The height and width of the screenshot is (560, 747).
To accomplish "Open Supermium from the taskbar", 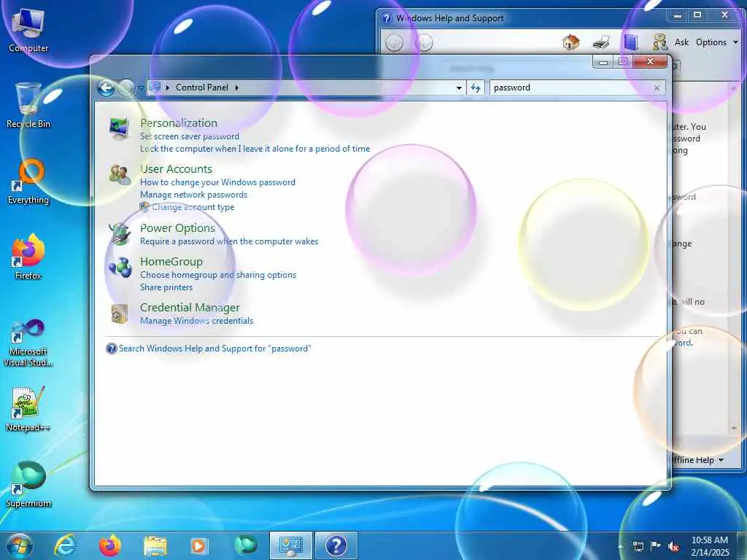I will (x=245, y=545).
